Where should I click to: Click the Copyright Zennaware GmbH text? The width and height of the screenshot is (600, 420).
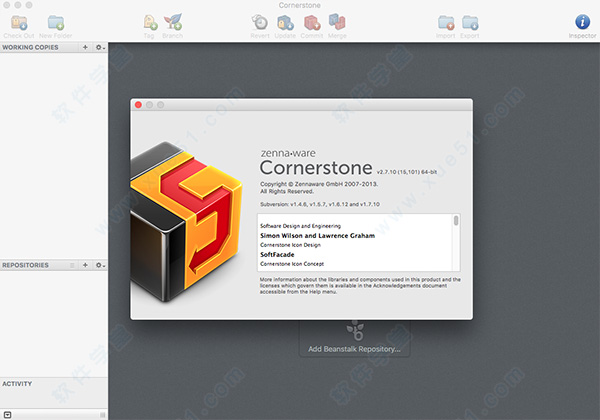coord(319,184)
